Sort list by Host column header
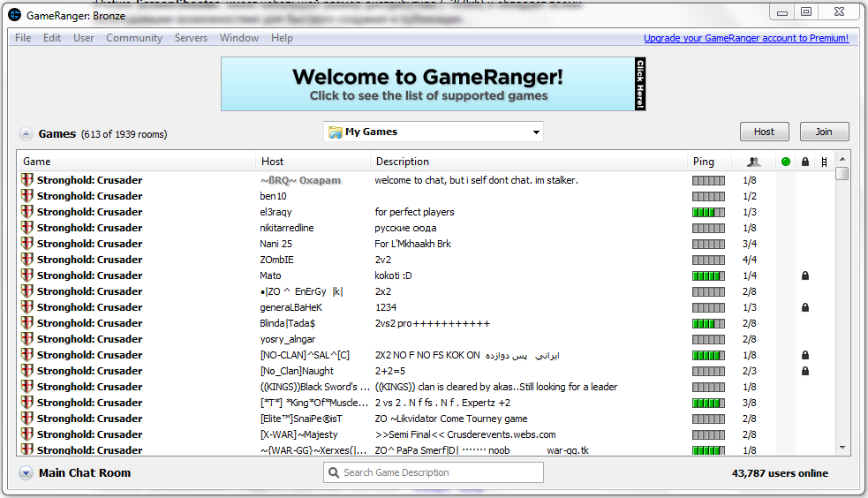This screenshot has width=868, height=498. pyautogui.click(x=313, y=162)
